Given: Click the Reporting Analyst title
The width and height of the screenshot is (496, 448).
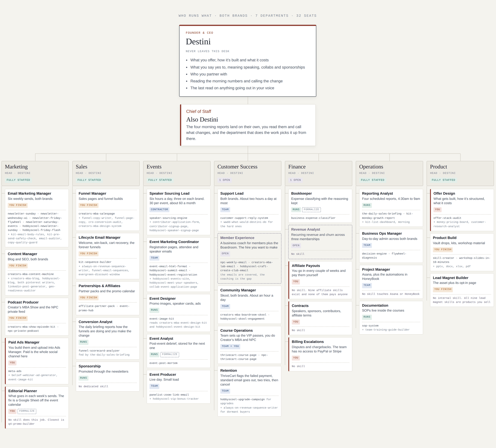Looking at the screenshot, I should pyautogui.click(x=377, y=194).
